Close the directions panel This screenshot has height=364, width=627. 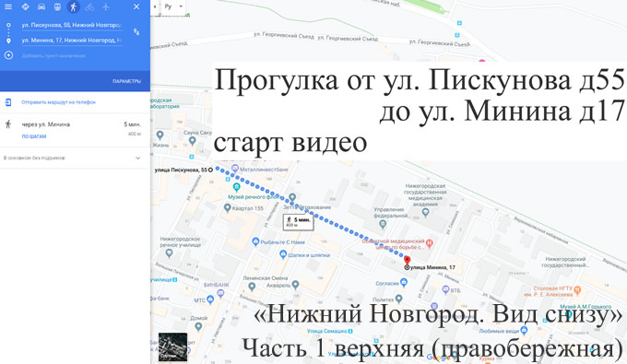point(136,6)
